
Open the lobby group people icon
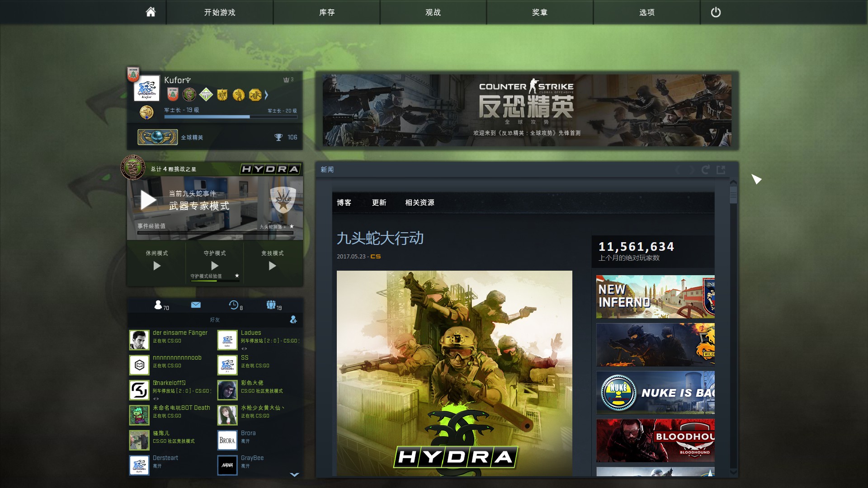[271, 305]
